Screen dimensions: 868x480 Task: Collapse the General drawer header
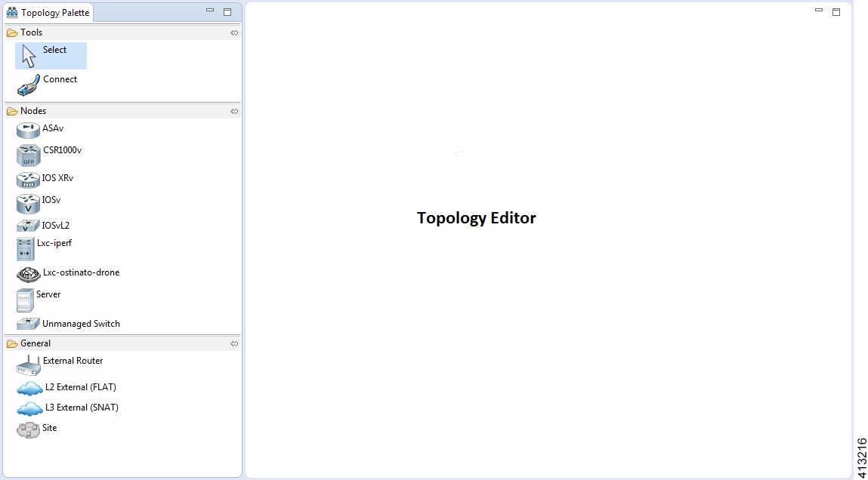pyautogui.click(x=122, y=343)
